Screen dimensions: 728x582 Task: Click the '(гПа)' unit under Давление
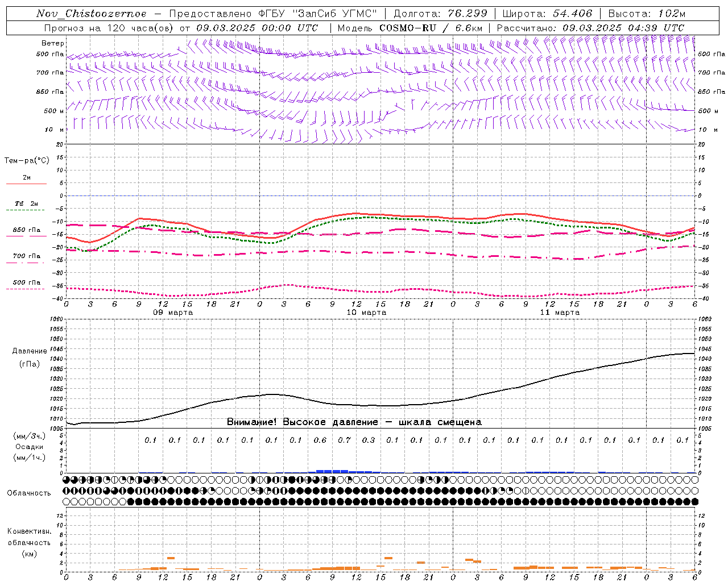[30, 364]
